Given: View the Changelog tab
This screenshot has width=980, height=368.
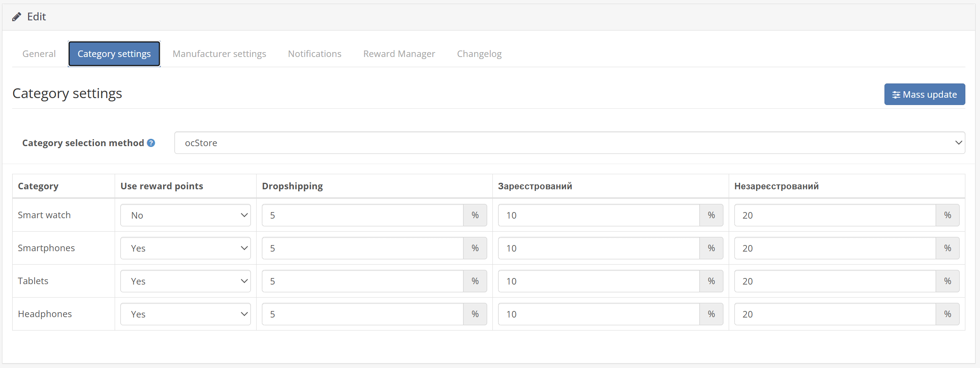Looking at the screenshot, I should tap(479, 54).
